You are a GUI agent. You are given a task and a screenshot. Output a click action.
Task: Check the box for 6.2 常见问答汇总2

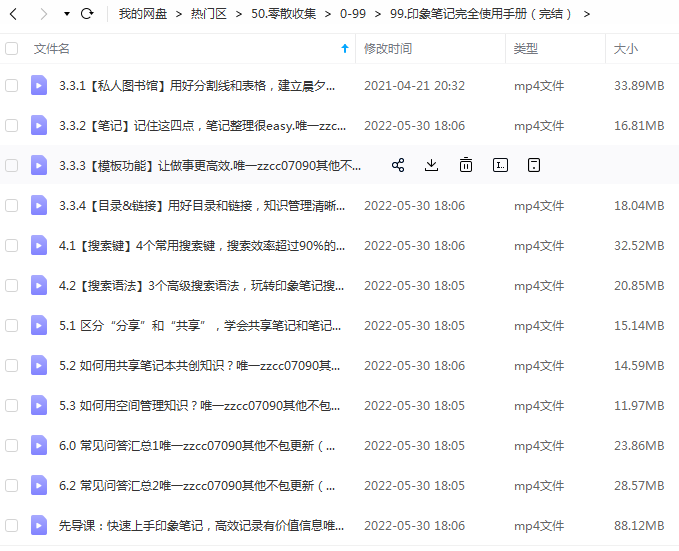tap(12, 485)
